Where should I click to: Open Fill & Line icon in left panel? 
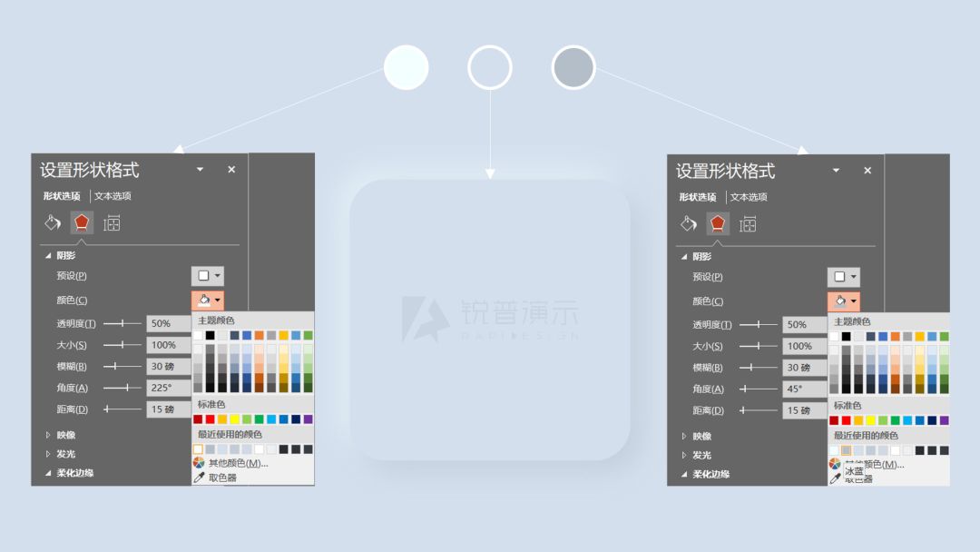coord(53,222)
